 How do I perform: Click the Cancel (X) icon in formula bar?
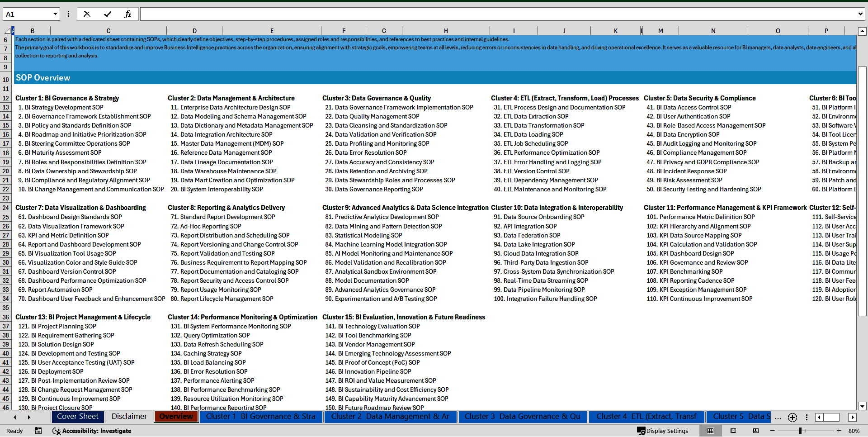coord(87,14)
